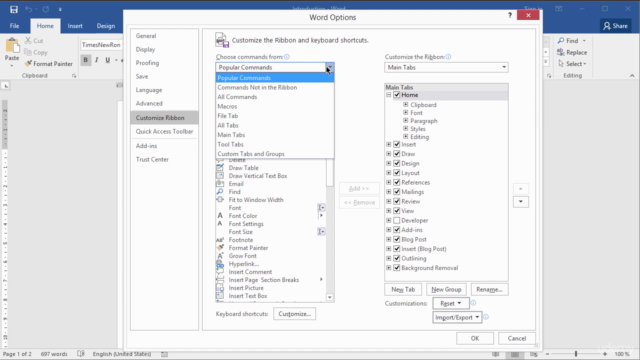Viewport: 640px width, 360px height.
Task: Uncheck the Insert tab checkbox
Action: click(397, 144)
